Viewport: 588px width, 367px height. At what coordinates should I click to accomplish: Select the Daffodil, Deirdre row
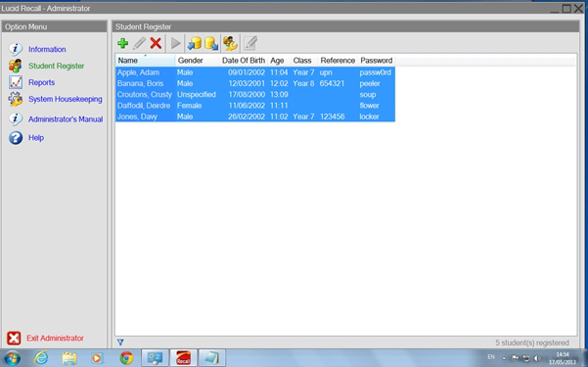[x=255, y=106]
